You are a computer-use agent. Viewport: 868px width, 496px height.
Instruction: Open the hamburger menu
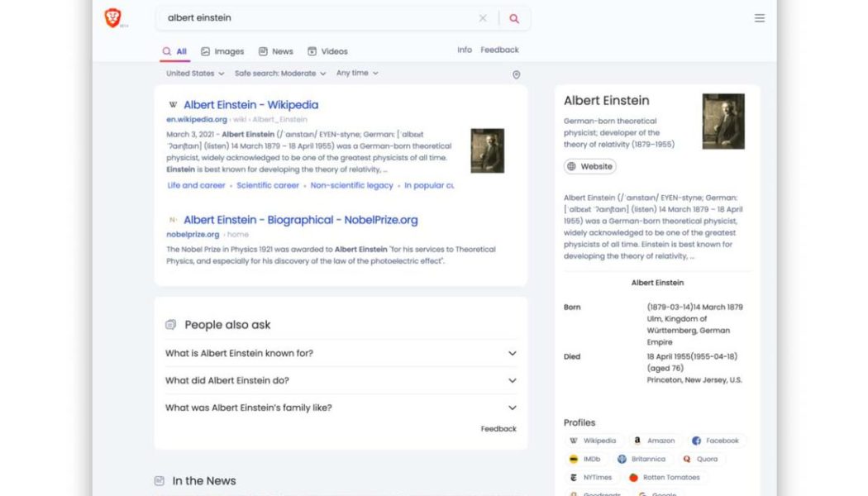pos(759,17)
